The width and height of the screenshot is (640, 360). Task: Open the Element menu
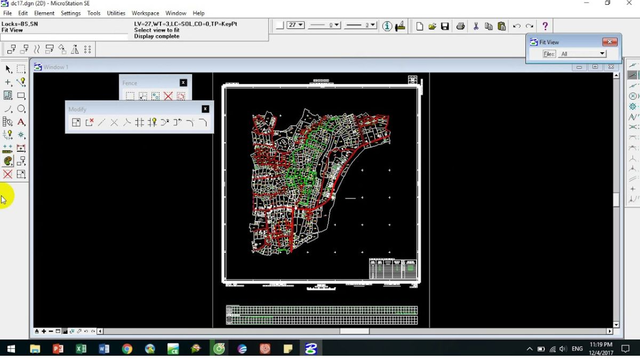44,13
